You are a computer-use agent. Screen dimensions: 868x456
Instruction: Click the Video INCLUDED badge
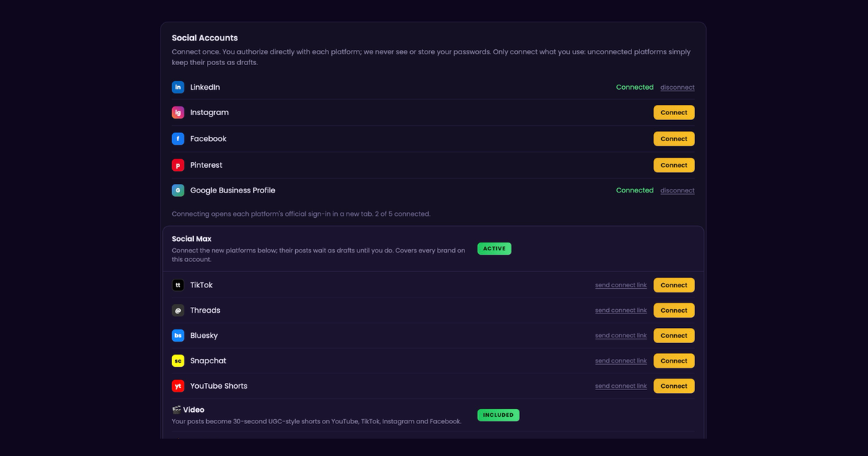pyautogui.click(x=498, y=415)
